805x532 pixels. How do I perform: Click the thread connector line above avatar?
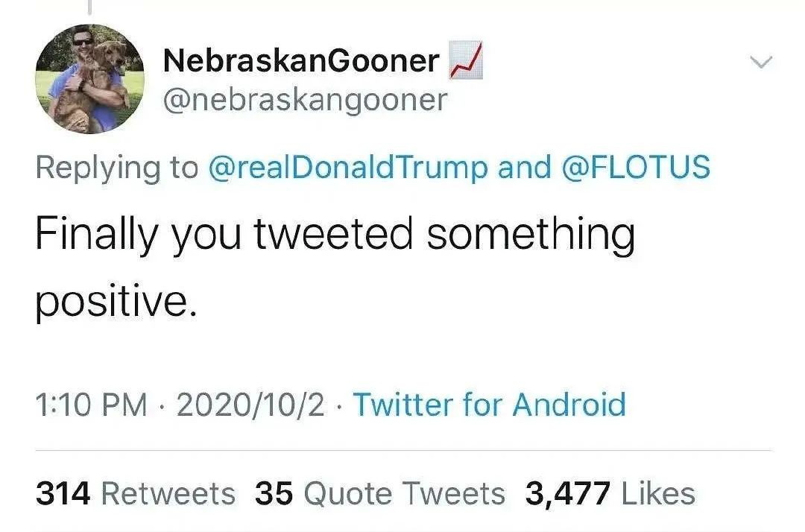click(89, 7)
